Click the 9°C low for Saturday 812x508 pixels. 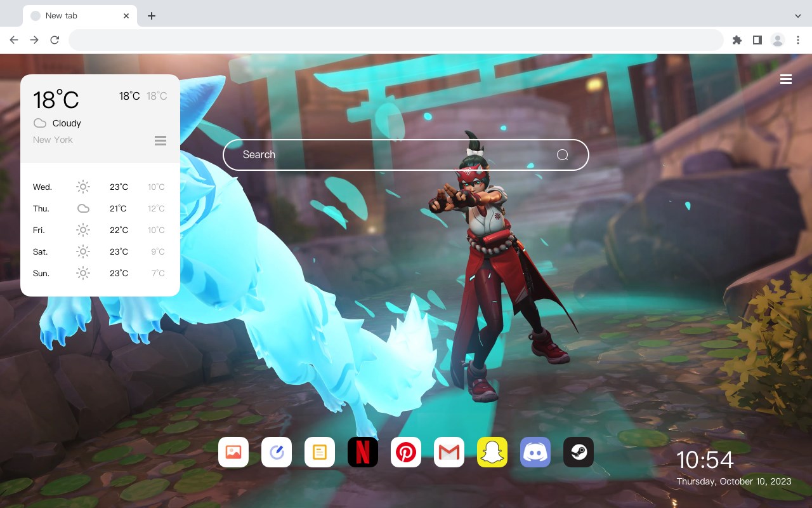158,252
